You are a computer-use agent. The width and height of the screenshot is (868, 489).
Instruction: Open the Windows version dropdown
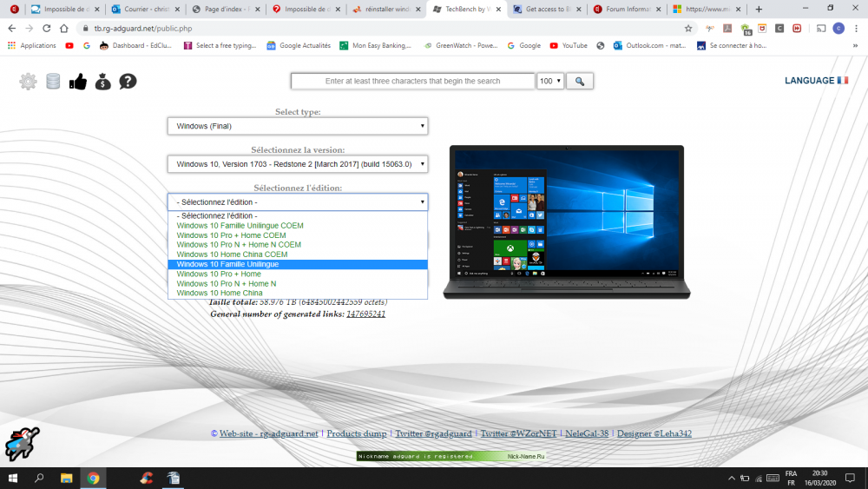click(x=298, y=164)
